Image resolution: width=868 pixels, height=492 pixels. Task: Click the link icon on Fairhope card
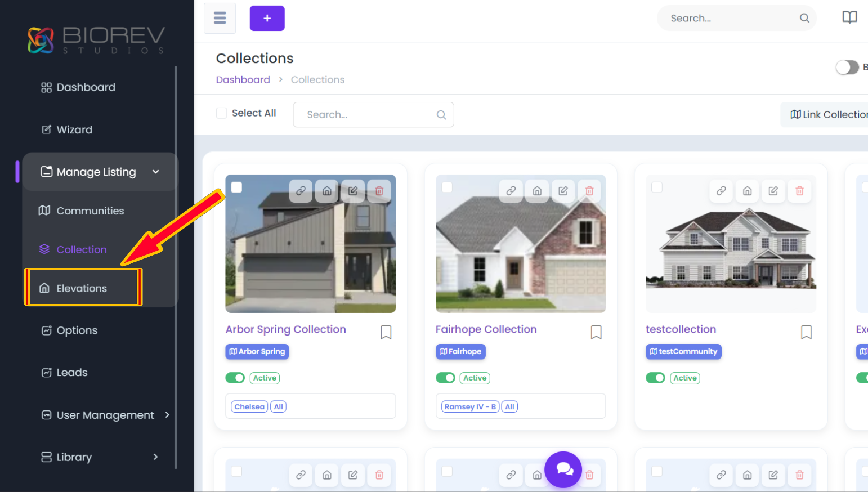tap(511, 191)
